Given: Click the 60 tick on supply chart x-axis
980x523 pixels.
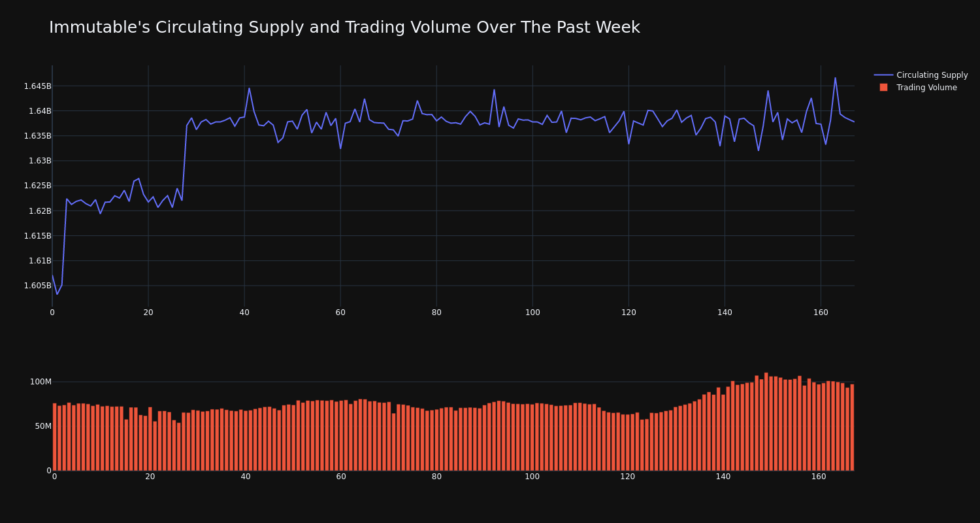Looking at the screenshot, I should tap(340, 312).
